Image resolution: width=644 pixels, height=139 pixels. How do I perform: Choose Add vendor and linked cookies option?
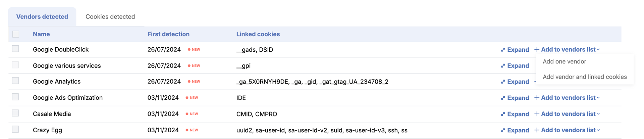(x=585, y=77)
